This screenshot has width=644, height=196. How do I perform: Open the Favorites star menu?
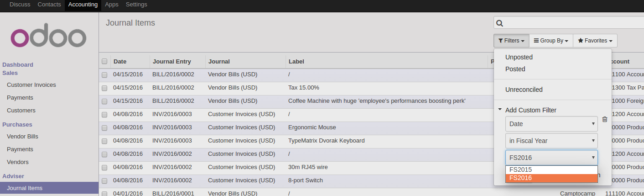(x=595, y=41)
